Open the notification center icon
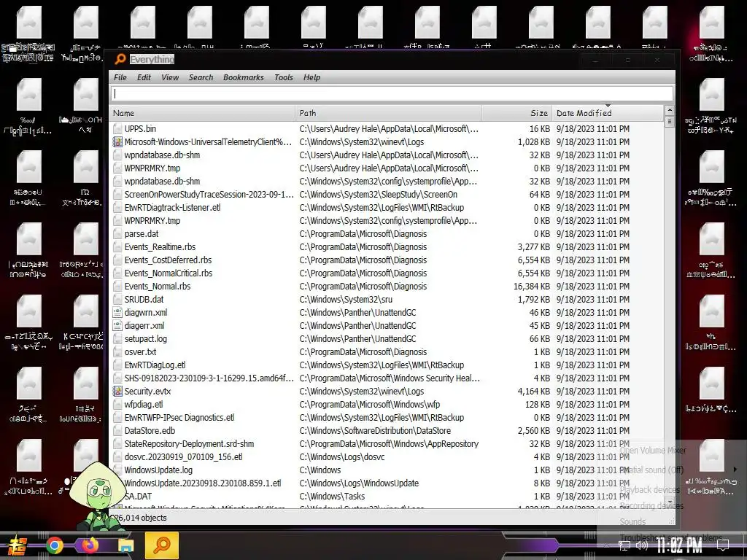The image size is (747, 560). coord(723,545)
